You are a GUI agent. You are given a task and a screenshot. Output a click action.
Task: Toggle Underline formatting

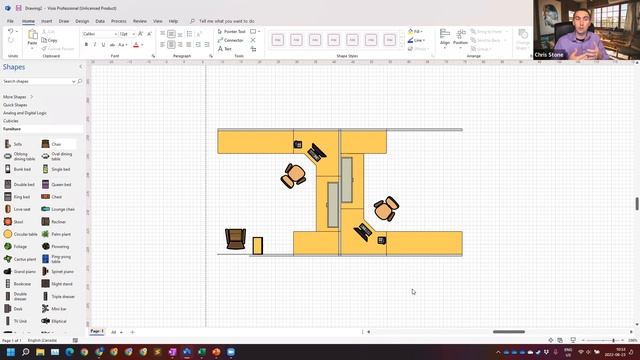(x=103, y=45)
